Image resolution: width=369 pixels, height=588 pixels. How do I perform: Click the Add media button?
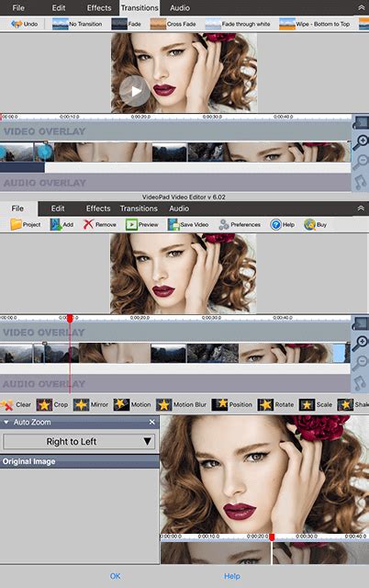pyautogui.click(x=61, y=224)
